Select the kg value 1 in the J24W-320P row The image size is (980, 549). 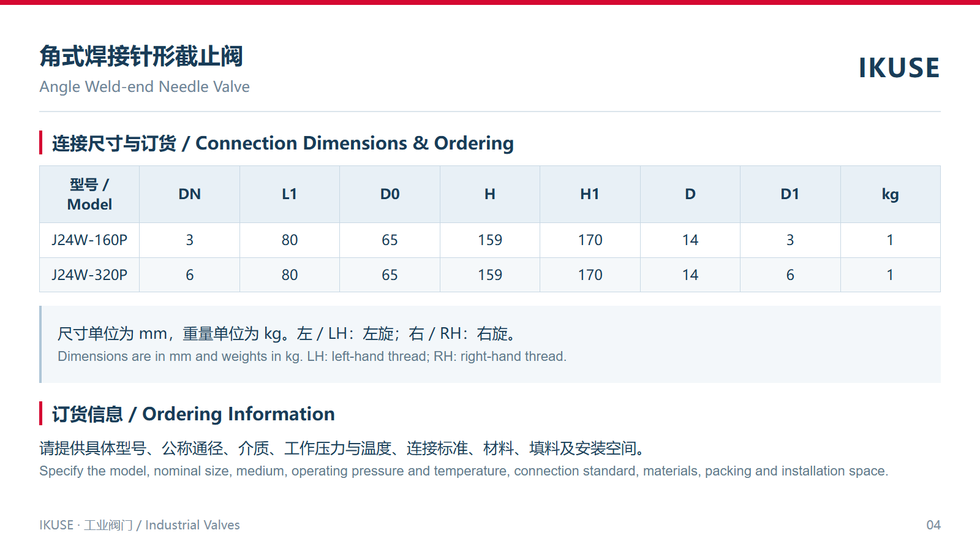[x=891, y=275]
